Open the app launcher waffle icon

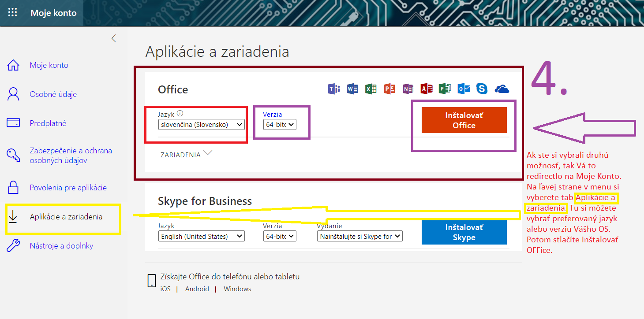click(x=12, y=12)
